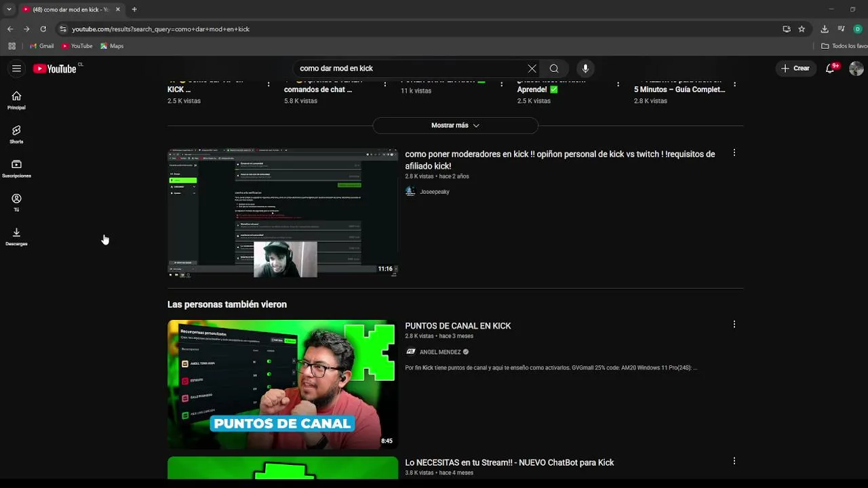Click the ANGEL MENDEZ channel avatar
The width and height of the screenshot is (868, 488).
coord(410,352)
